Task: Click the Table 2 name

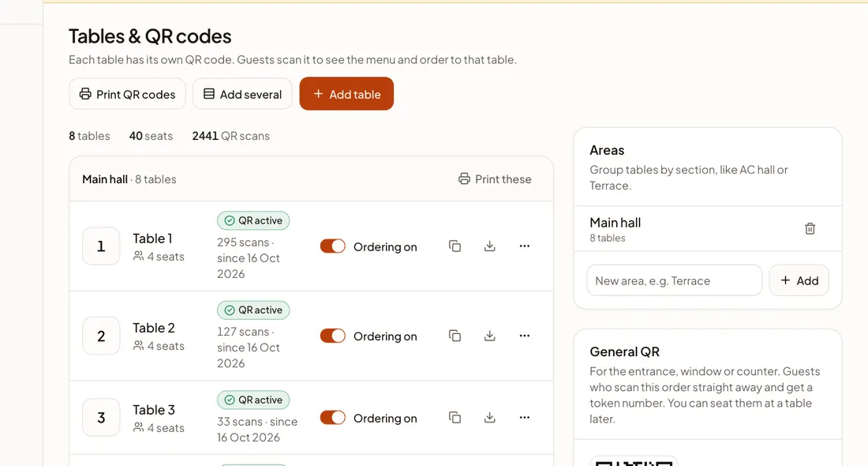Action: tap(154, 328)
